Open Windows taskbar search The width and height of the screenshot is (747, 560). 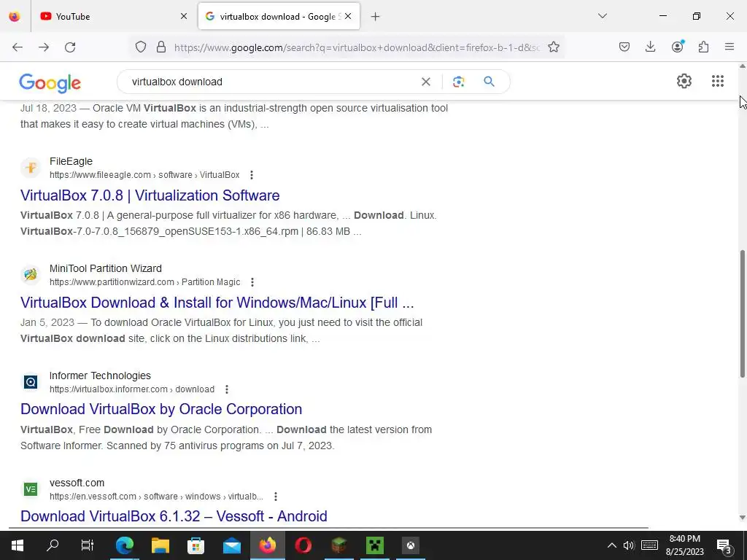point(53,545)
